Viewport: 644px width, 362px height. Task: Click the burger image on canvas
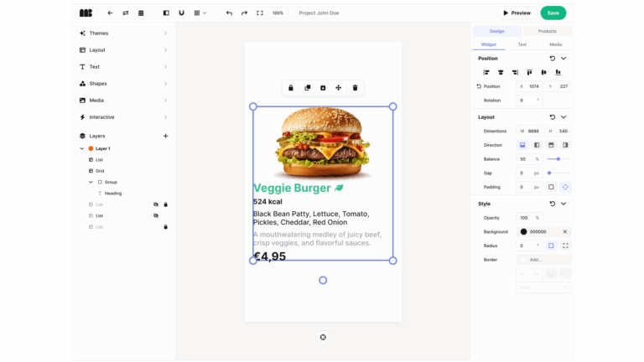tap(323, 142)
